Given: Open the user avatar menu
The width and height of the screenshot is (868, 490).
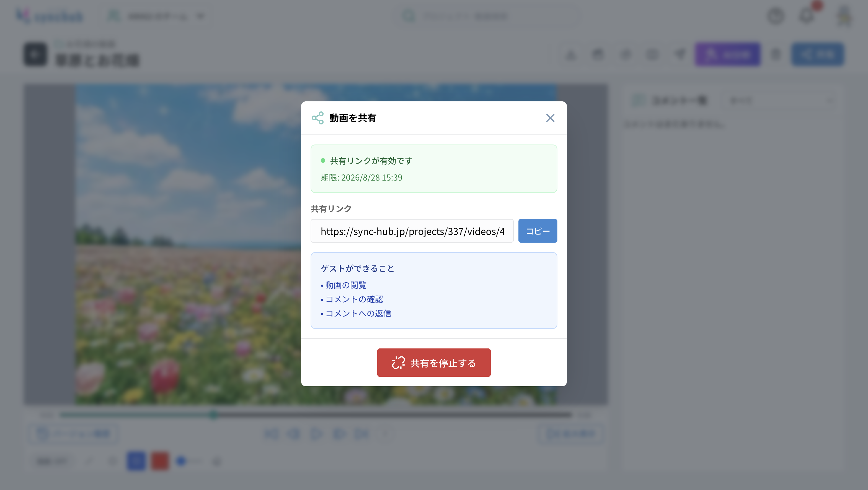Looking at the screenshot, I should [844, 16].
